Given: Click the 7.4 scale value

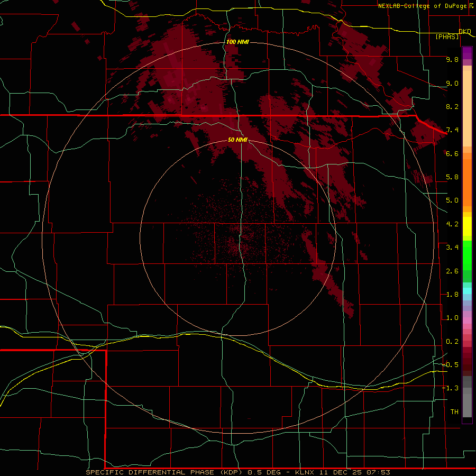Looking at the screenshot, I should click(452, 130).
